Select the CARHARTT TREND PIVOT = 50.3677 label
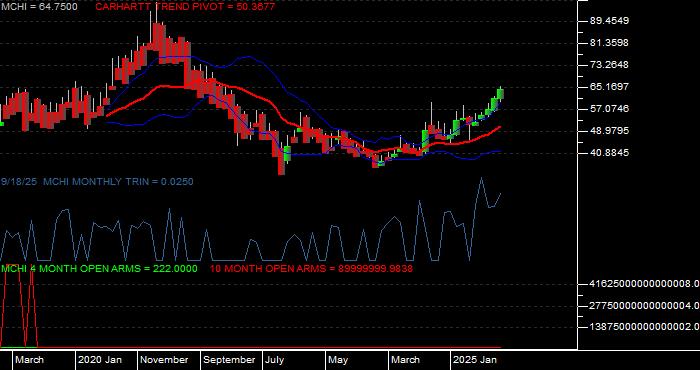Screen dimensions: 700x370 pyautogui.click(x=186, y=7)
